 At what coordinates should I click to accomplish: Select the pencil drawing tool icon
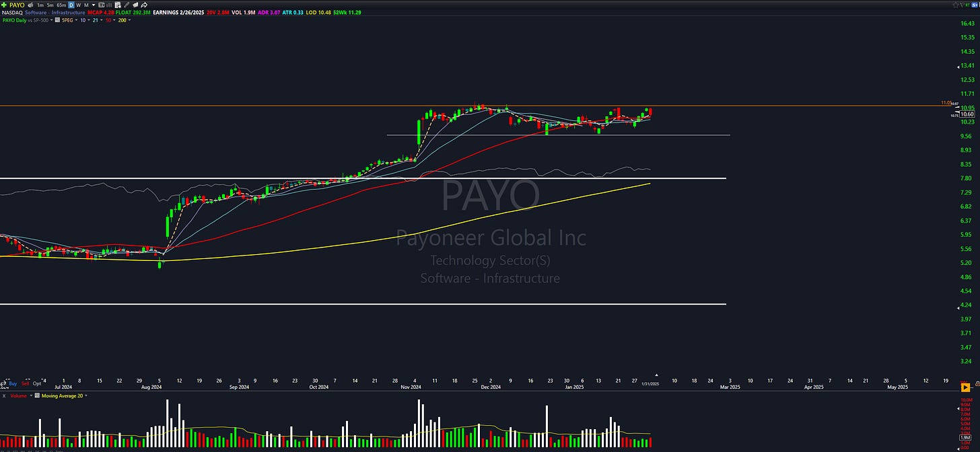[x=127, y=5]
